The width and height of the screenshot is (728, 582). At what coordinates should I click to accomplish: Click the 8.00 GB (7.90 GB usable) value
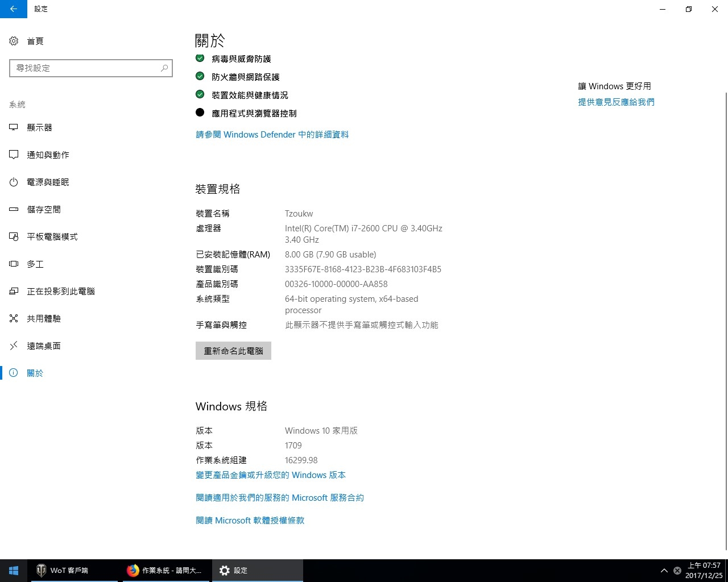(x=330, y=255)
